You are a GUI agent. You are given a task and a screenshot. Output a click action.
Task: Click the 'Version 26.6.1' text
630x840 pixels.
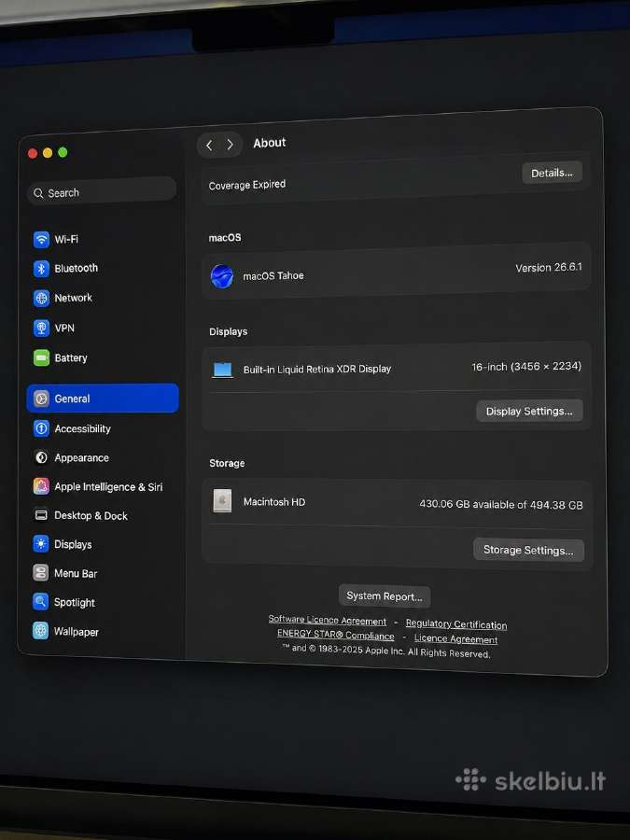[x=549, y=267]
